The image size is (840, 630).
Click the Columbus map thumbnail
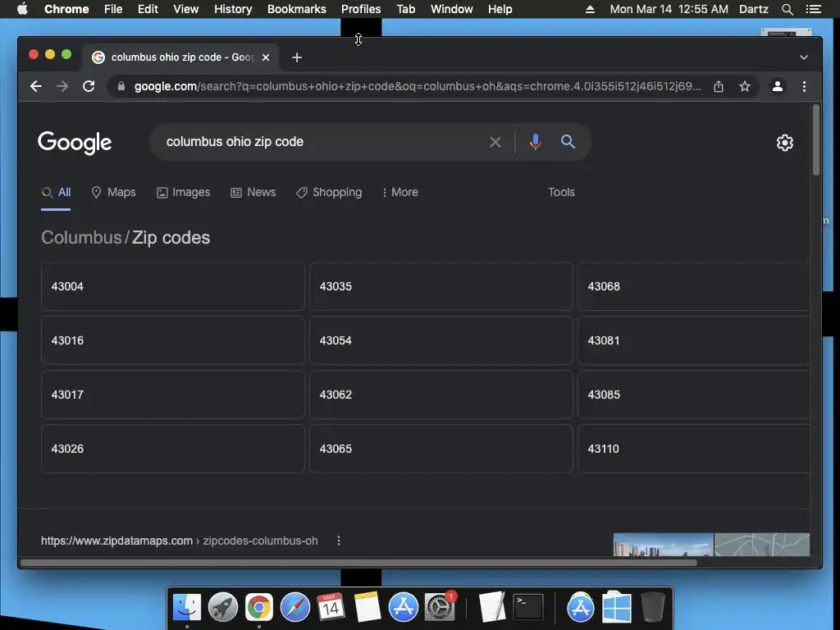click(x=762, y=545)
